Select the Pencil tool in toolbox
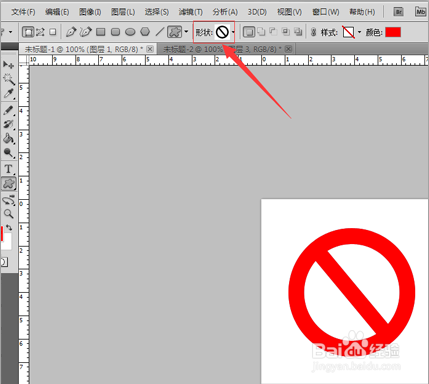The height and width of the screenshot is (384, 429). [x=9, y=110]
